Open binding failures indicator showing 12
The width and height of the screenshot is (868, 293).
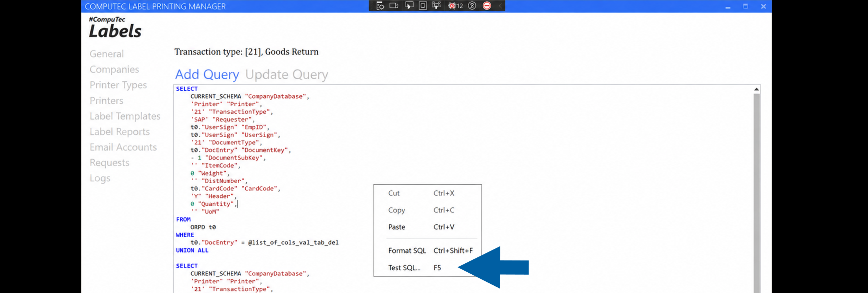point(455,6)
